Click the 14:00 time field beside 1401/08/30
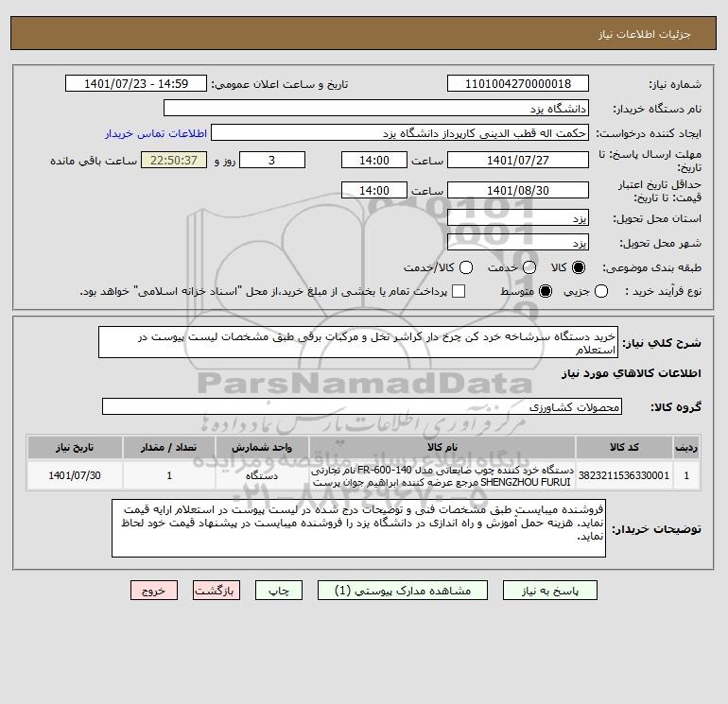The image size is (728, 704). pos(374,190)
